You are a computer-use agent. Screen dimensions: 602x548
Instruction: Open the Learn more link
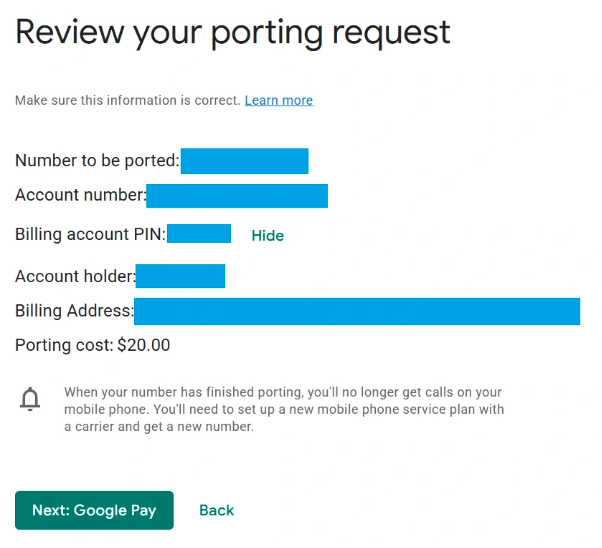coord(278,100)
